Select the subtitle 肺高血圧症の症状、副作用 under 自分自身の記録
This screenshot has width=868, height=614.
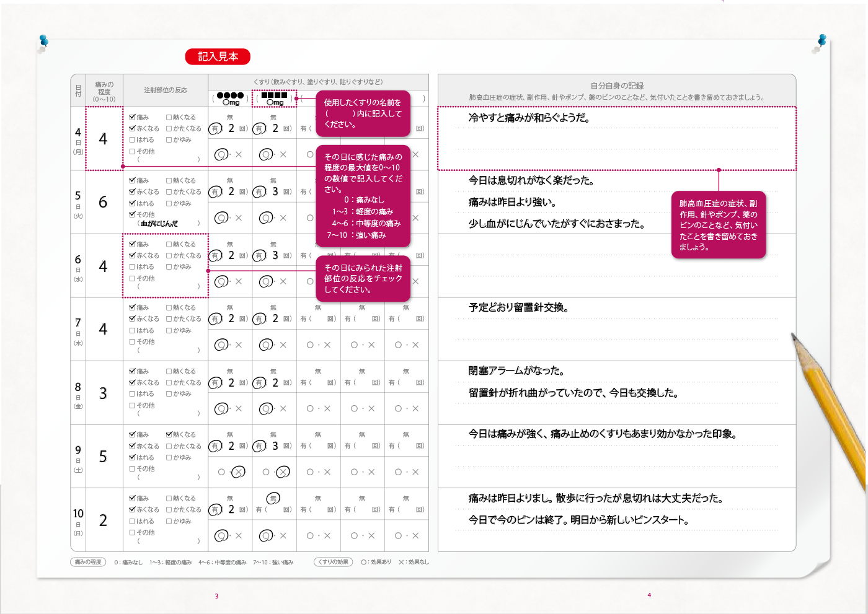pos(616,97)
